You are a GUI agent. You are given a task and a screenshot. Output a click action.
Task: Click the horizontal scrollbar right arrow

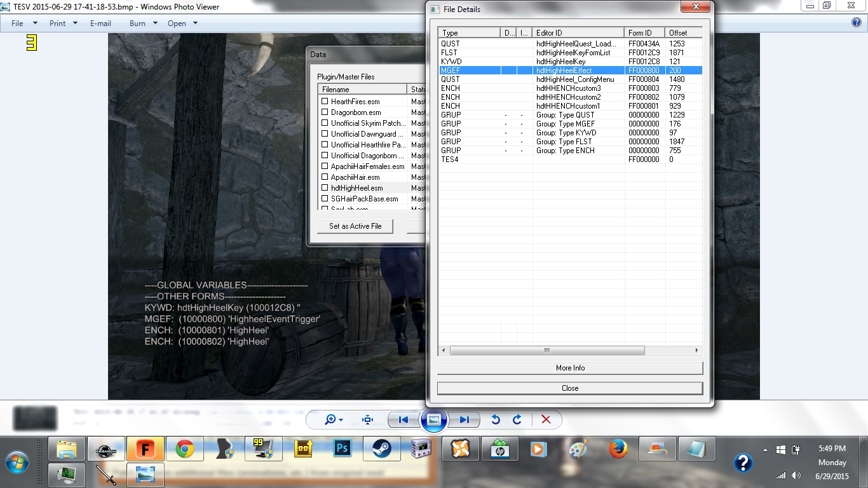tap(696, 351)
